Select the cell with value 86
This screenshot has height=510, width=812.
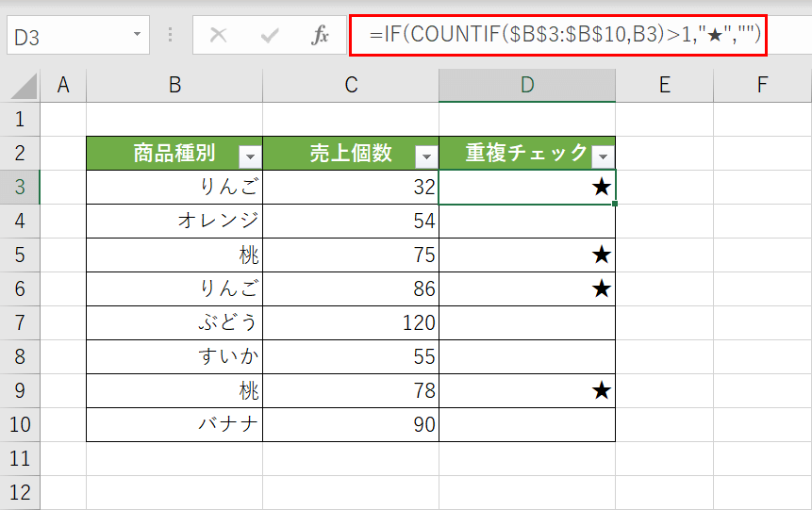click(x=351, y=288)
